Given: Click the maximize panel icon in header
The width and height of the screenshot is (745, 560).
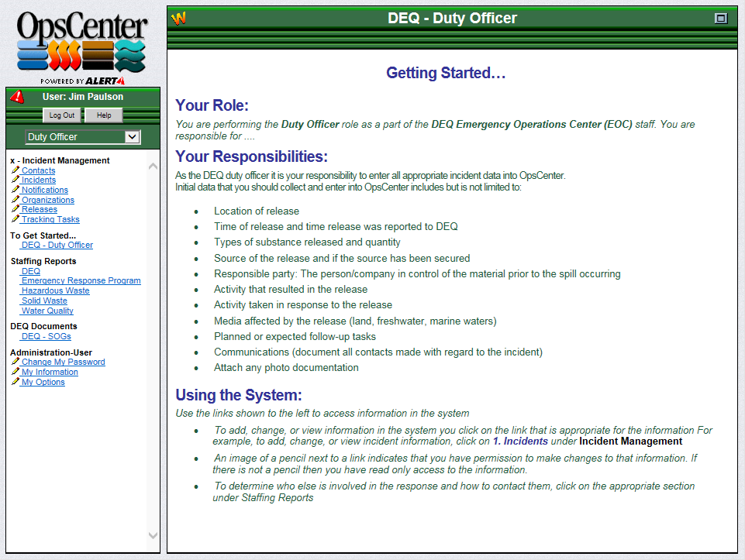Looking at the screenshot, I should (720, 19).
